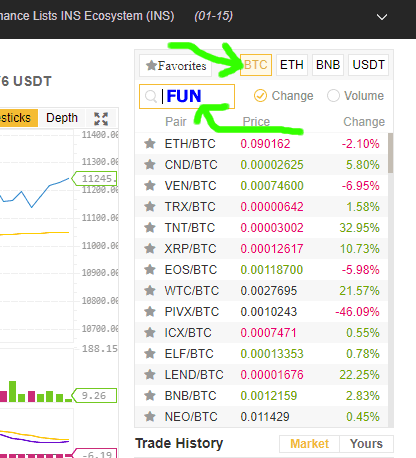The width and height of the screenshot is (416, 458).
Task: Select the BNB/BTC pair name
Action: (191, 396)
